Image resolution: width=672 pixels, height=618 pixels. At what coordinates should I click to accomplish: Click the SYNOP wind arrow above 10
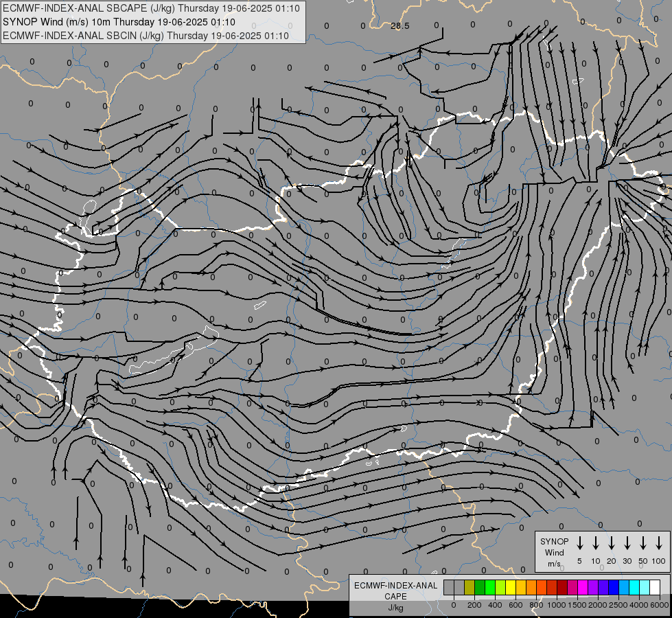coord(595,543)
